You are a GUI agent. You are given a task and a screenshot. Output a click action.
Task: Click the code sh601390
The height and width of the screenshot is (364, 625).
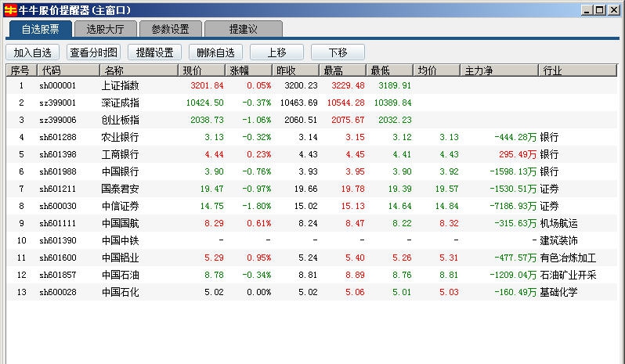57,240
